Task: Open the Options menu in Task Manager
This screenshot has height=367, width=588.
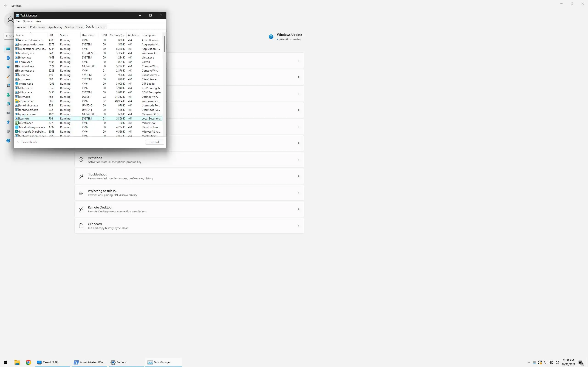Action: coord(28,21)
